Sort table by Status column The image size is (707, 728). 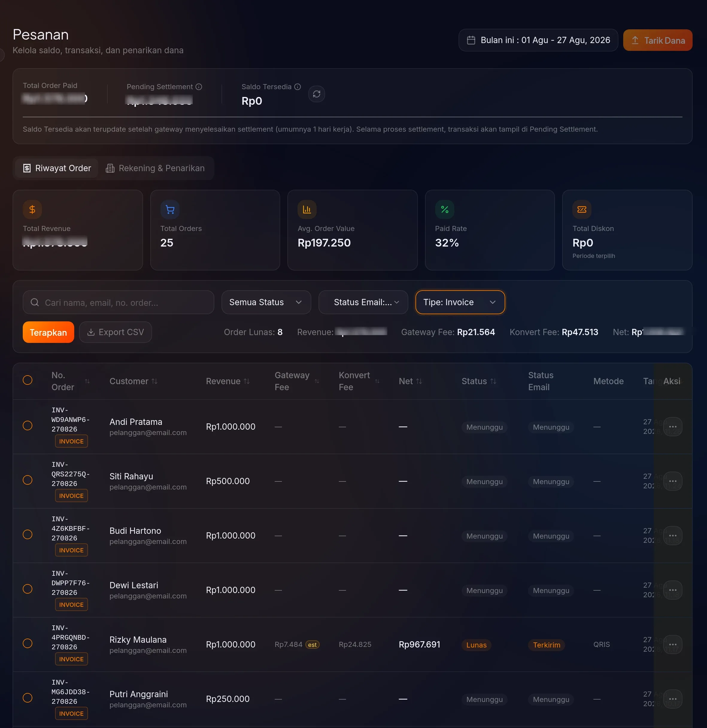[479, 381]
